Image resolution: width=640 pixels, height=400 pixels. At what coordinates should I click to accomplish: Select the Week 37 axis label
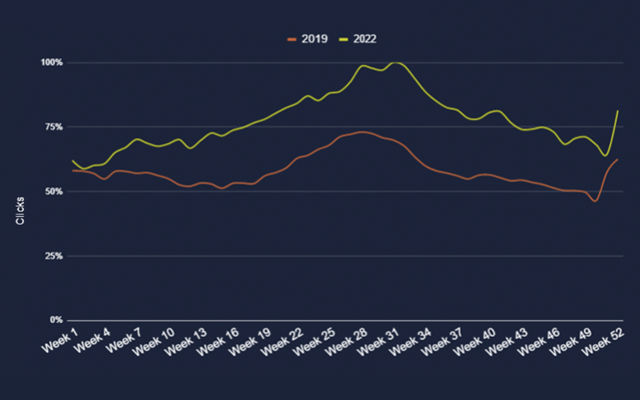[x=442, y=342]
